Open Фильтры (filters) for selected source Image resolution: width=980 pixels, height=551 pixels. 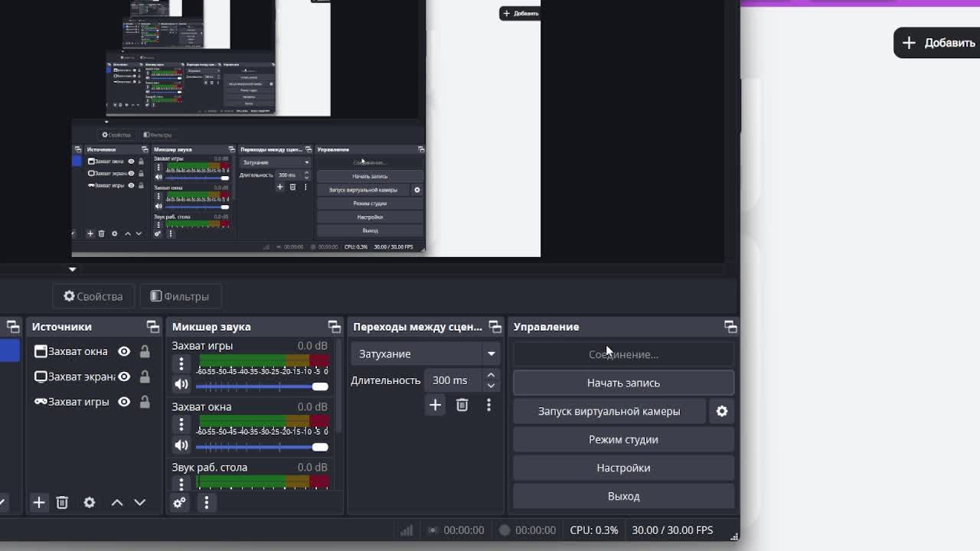pos(180,296)
